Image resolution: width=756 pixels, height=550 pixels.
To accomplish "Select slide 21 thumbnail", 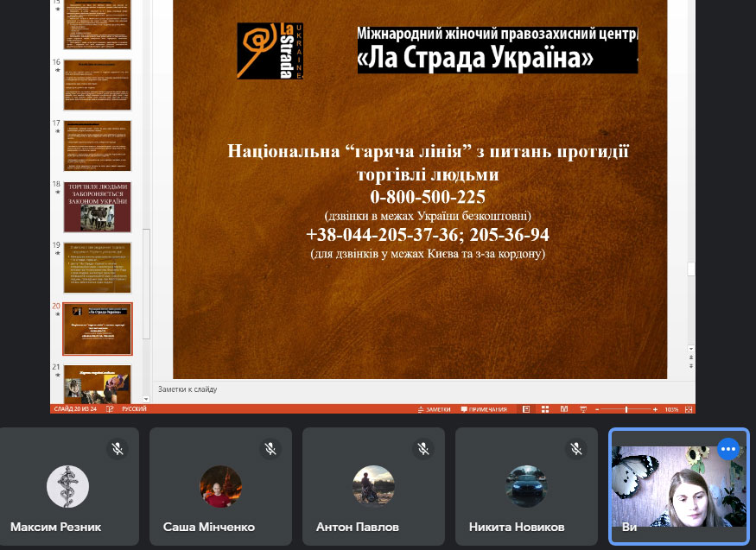I will click(98, 384).
